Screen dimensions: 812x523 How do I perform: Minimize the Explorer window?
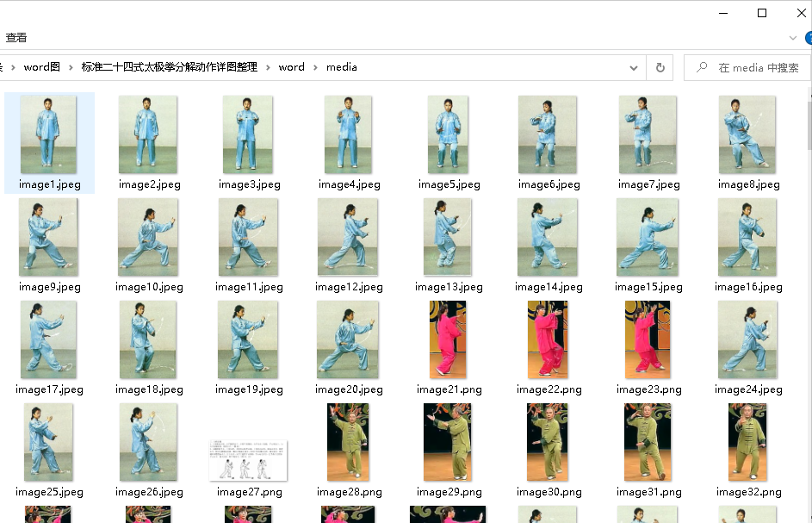[723, 13]
